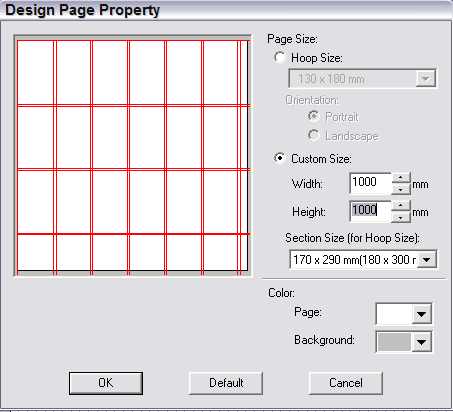The width and height of the screenshot is (453, 412).
Task: Expand the Section Size dropdown arrow
Action: pos(427,259)
